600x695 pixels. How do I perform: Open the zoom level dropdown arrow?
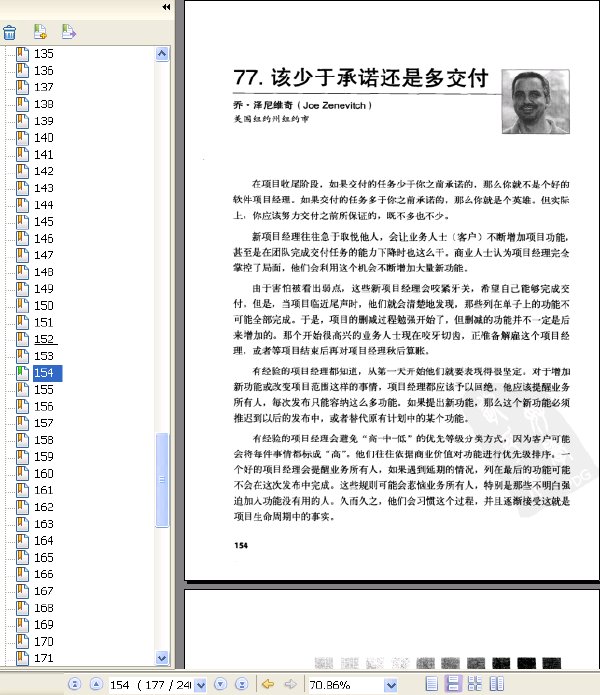pos(391,685)
